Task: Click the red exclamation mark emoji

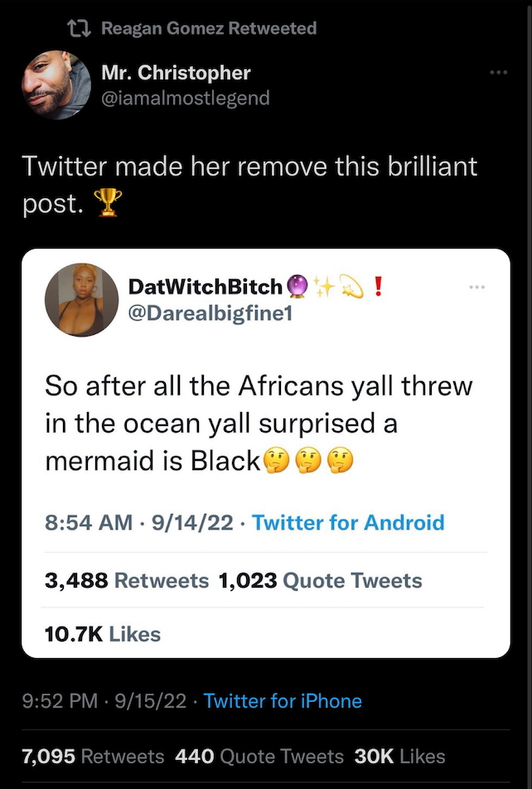Action: 379,286
